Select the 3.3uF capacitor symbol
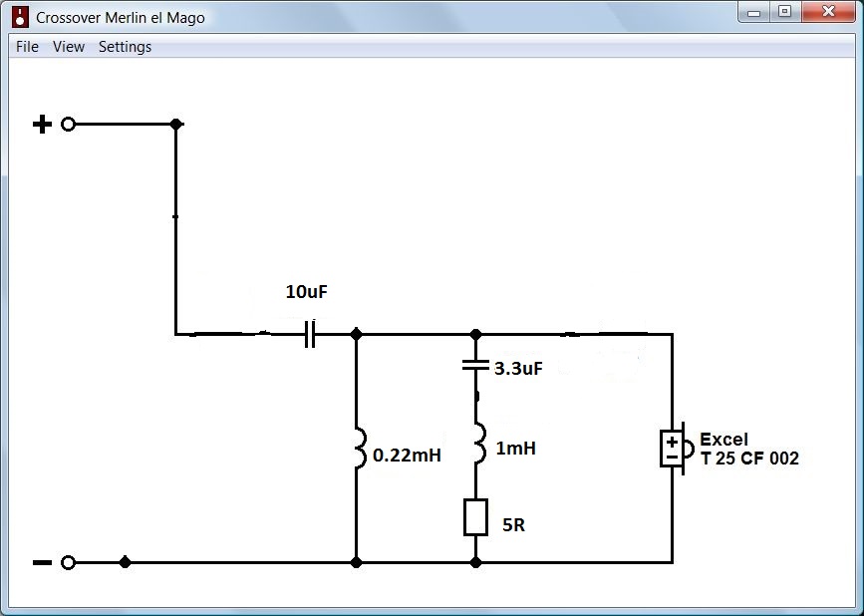Screen dimensions: 864x616 (x=475, y=364)
